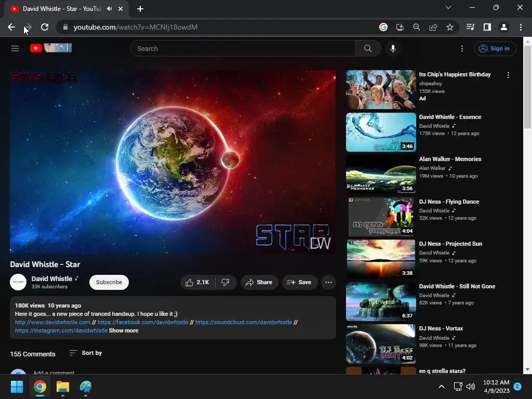532x399 pixels.
Task: Open the YouTube guide hamburger menu
Action: (15, 48)
